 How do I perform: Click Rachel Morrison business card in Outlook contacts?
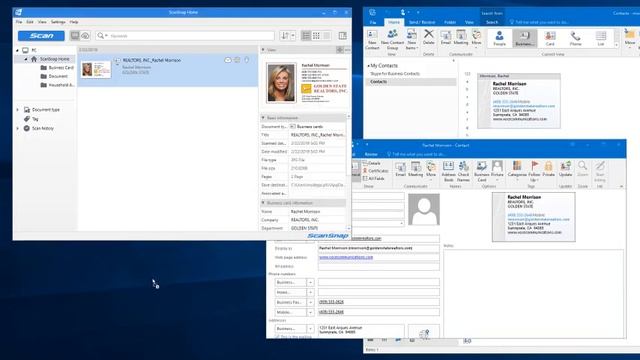pyautogui.click(x=519, y=101)
